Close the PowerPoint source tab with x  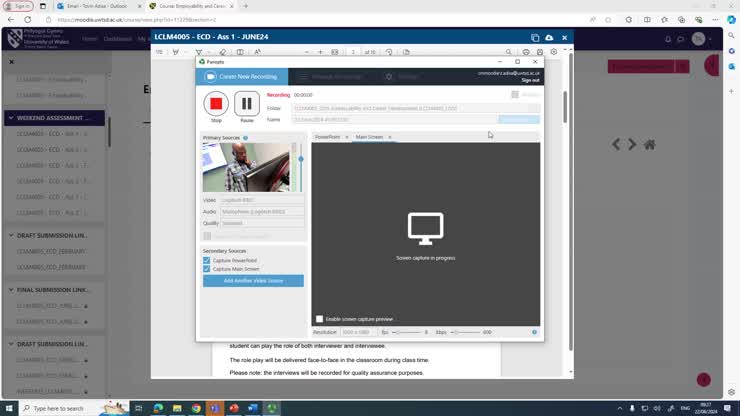(x=347, y=137)
